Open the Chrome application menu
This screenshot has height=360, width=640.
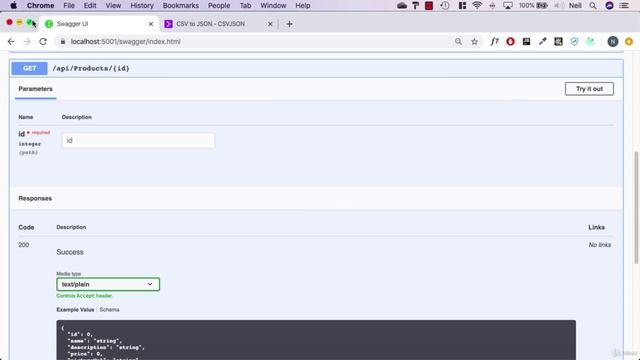tap(40, 6)
